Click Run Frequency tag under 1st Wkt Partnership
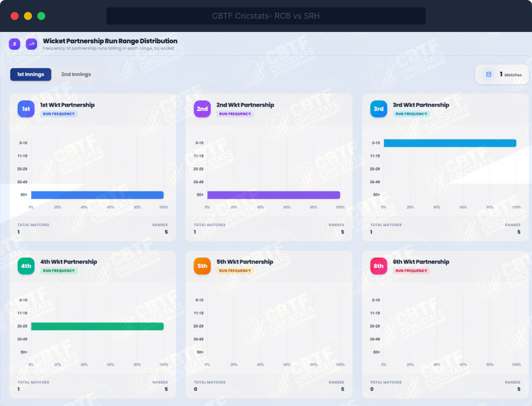This screenshot has height=406, width=532. pyautogui.click(x=59, y=114)
